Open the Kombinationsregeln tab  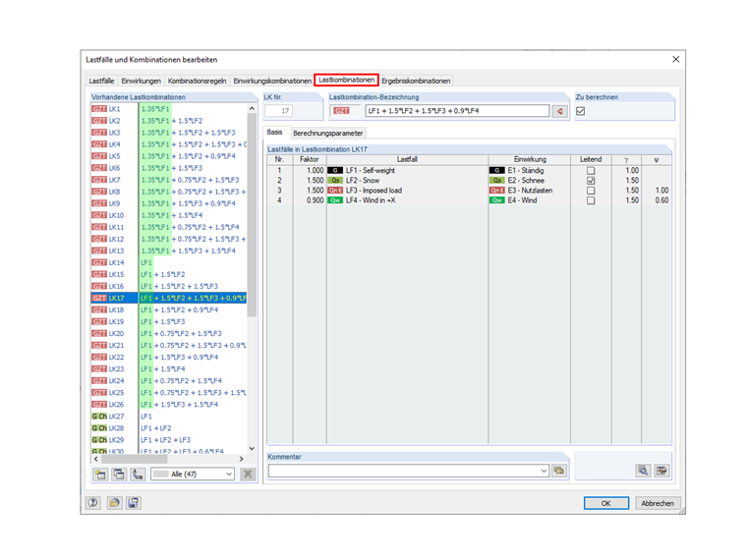198,81
